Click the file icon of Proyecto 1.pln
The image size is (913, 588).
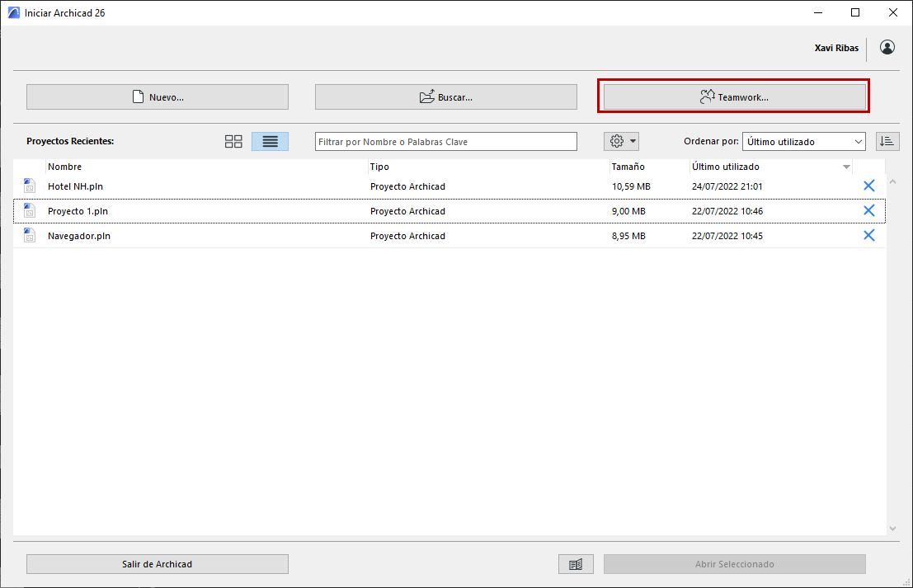pyautogui.click(x=29, y=210)
